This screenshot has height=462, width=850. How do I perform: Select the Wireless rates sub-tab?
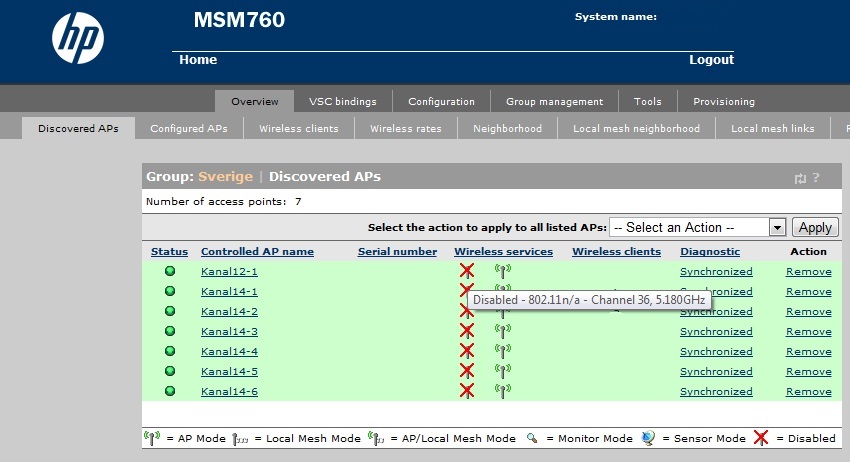coord(405,129)
